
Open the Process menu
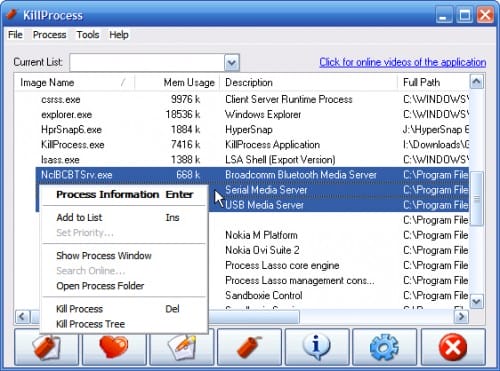(49, 35)
